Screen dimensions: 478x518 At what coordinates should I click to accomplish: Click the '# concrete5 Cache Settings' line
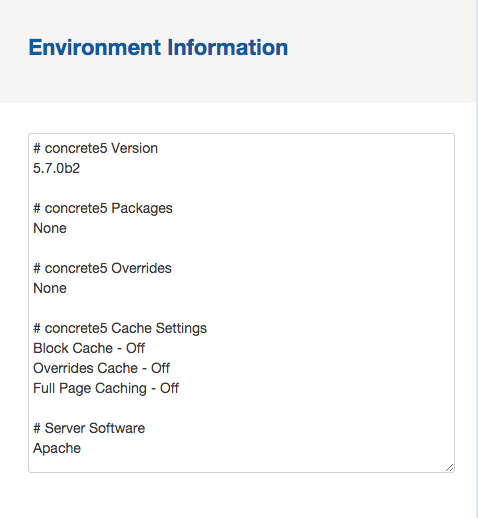tap(120, 328)
